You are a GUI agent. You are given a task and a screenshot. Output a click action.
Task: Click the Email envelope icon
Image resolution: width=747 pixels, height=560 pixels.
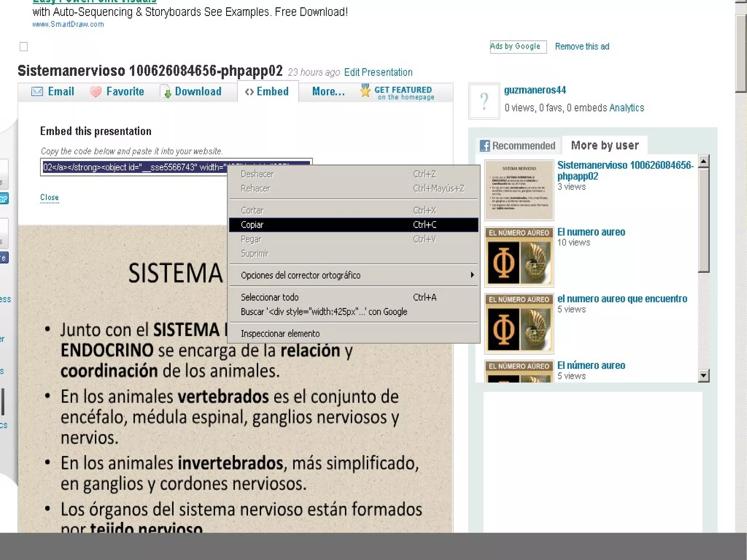pos(37,92)
